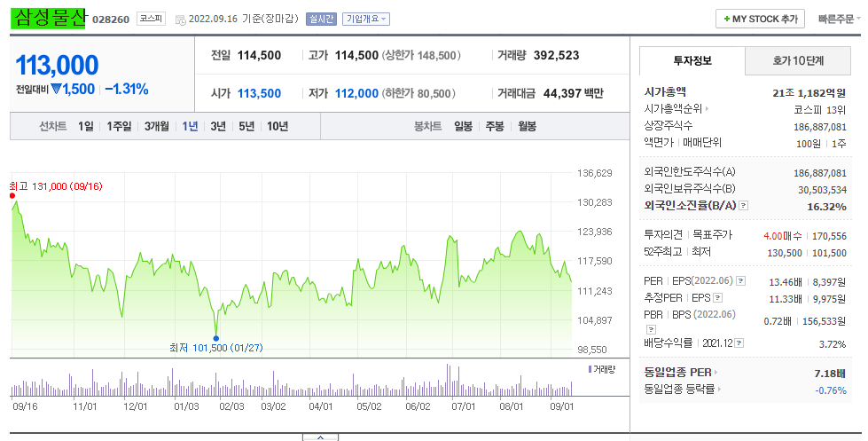Click the 시가 113,500 value

259,94
